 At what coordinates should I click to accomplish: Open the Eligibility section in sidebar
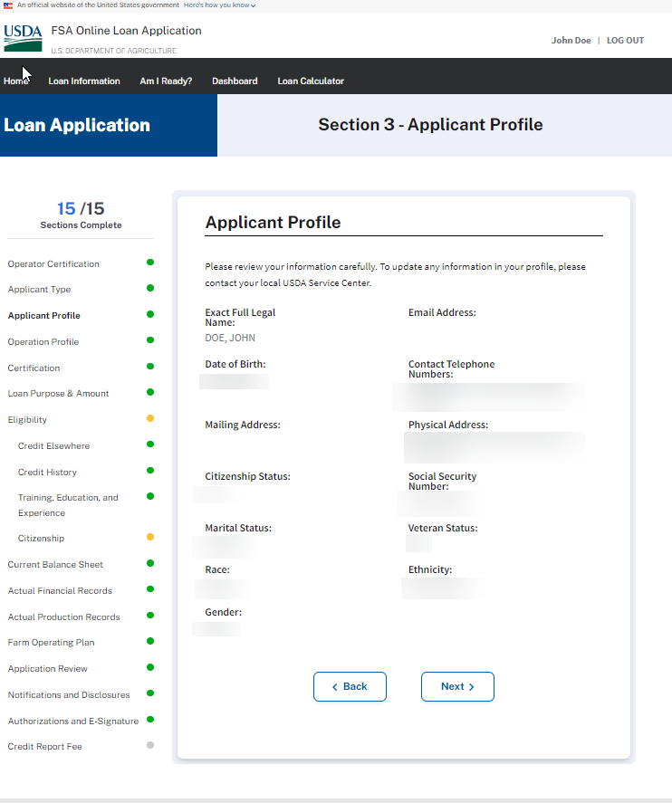click(x=27, y=419)
